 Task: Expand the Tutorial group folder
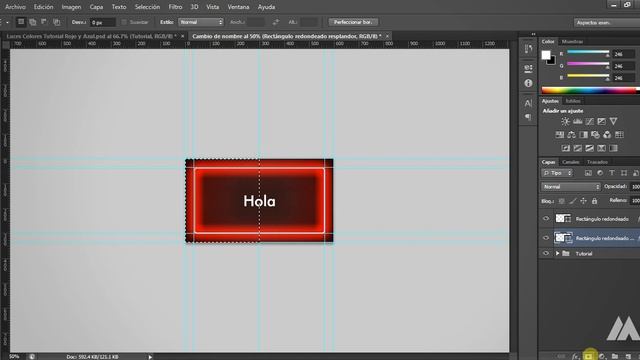pyautogui.click(x=557, y=253)
